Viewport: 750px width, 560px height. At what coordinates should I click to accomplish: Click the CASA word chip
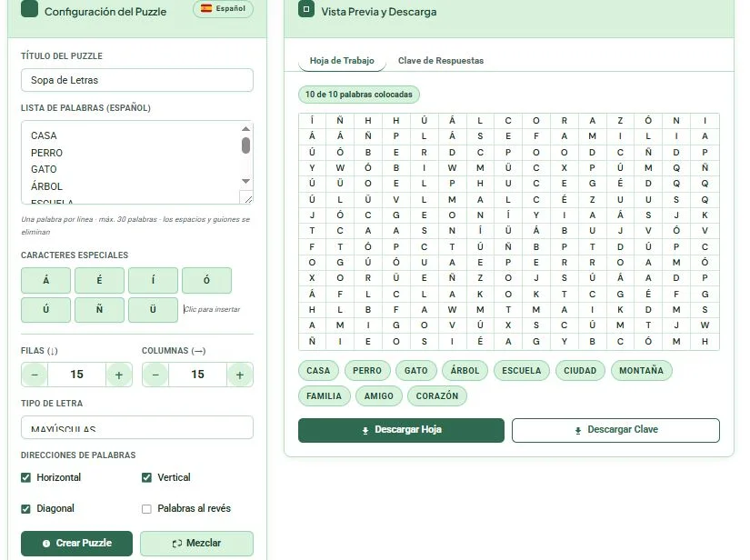pyautogui.click(x=318, y=370)
